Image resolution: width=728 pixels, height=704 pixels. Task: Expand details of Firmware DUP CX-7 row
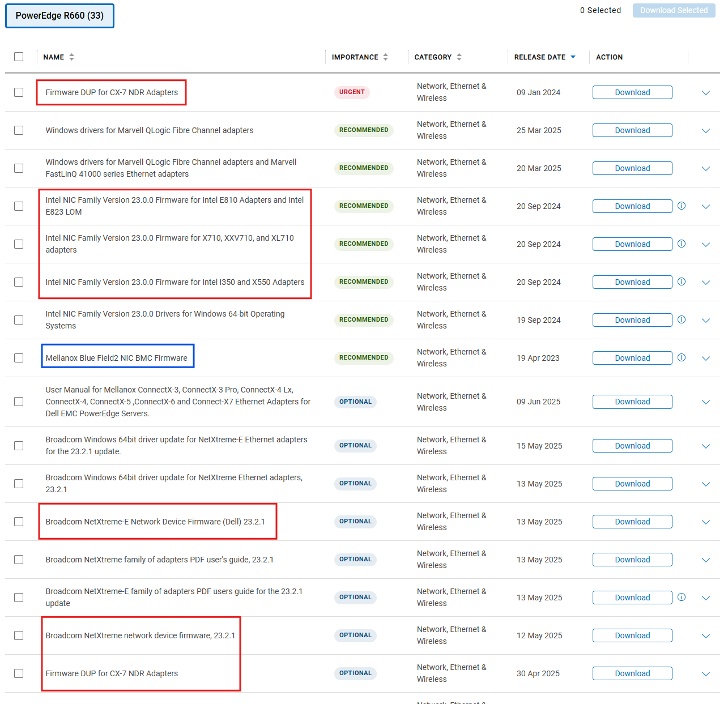[x=706, y=92]
